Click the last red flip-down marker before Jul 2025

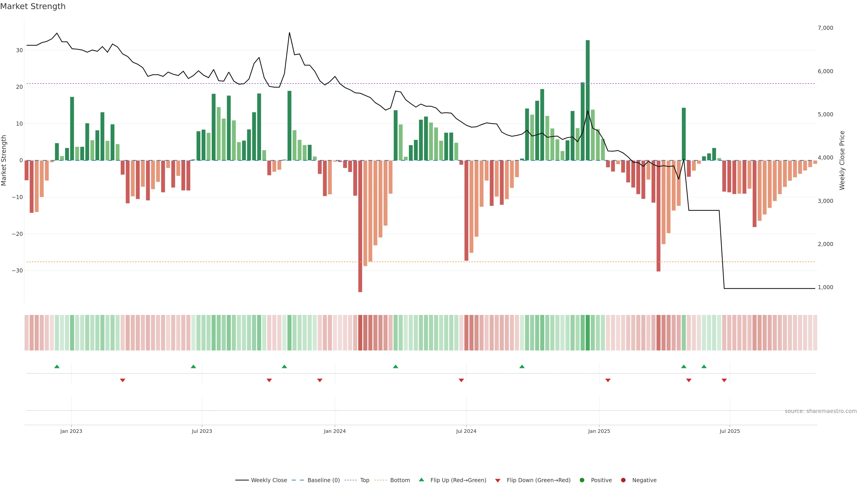click(724, 380)
